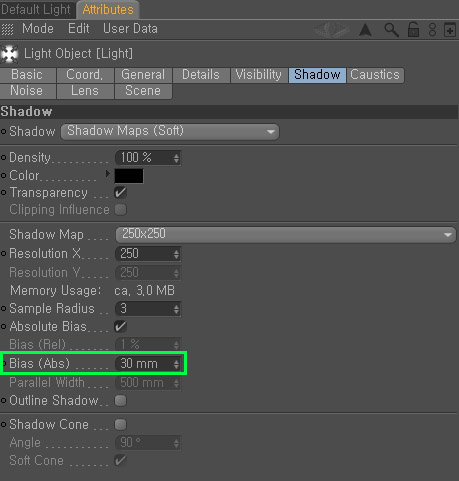Click the new Attribute Manager plus icon
Screen dimensions: 459x481
(450, 30)
